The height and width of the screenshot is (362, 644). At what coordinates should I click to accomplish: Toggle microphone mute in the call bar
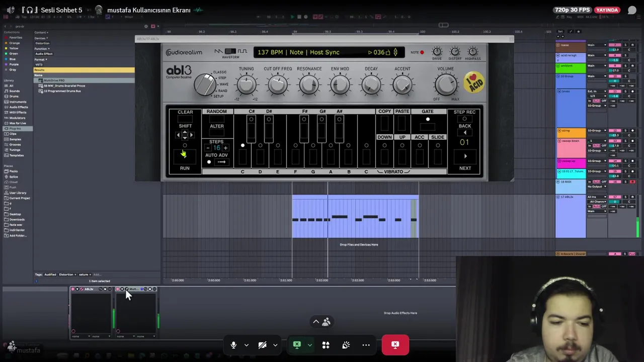[233, 345]
